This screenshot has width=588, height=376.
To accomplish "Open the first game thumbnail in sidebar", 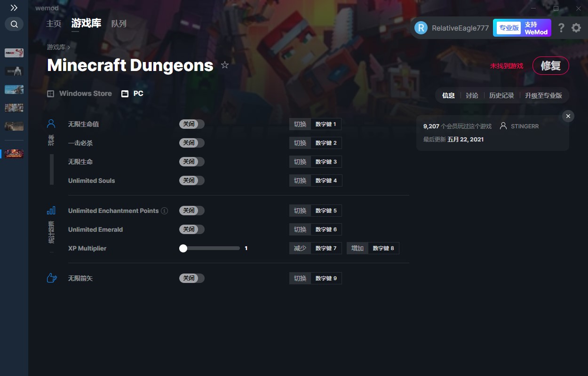I will [x=14, y=53].
